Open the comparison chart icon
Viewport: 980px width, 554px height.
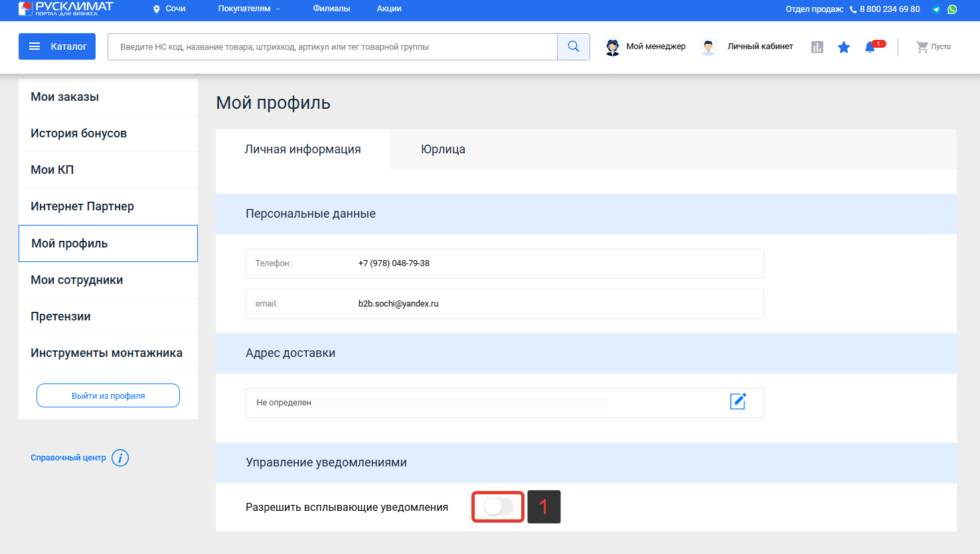(817, 47)
